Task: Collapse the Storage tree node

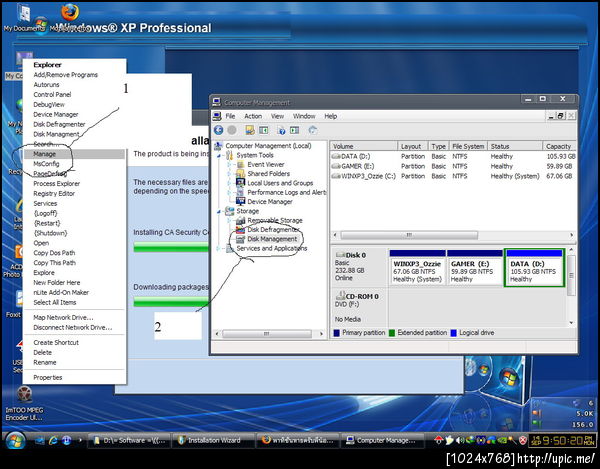Action: [x=219, y=211]
